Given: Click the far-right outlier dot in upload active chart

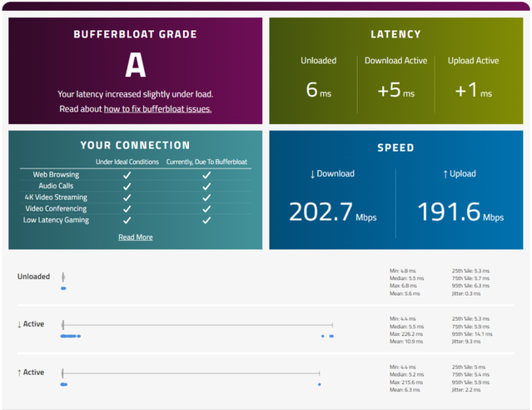Looking at the screenshot, I should 319,384.
